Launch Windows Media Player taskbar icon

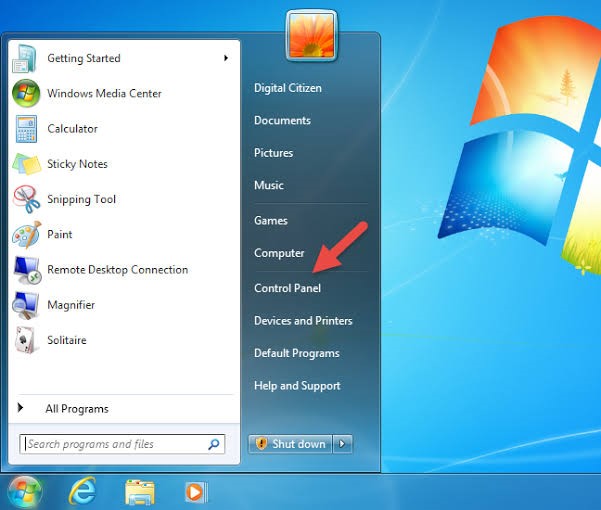[196, 492]
